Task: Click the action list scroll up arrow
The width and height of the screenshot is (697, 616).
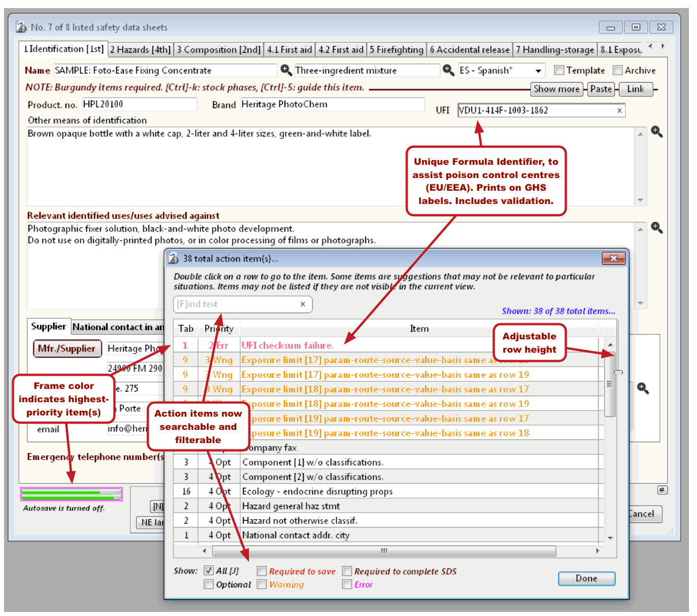Action: 610,345
